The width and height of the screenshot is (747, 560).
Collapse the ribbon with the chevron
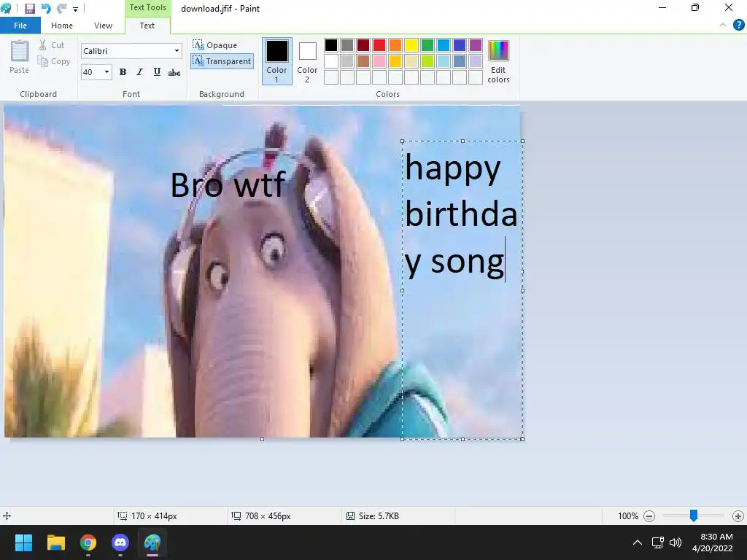click(x=723, y=26)
